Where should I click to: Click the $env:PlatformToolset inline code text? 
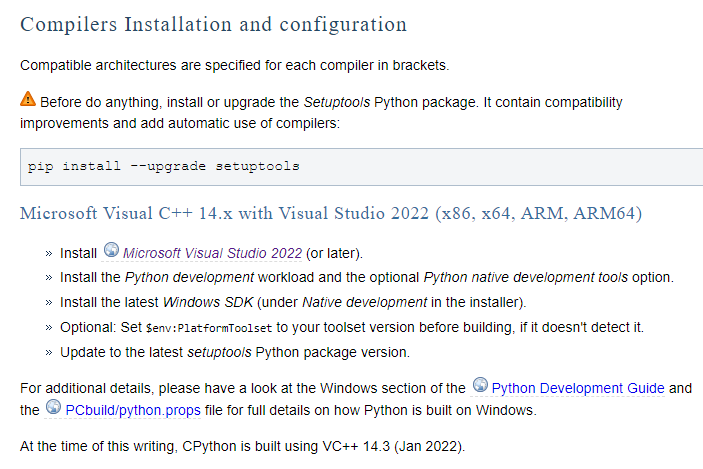point(209,328)
